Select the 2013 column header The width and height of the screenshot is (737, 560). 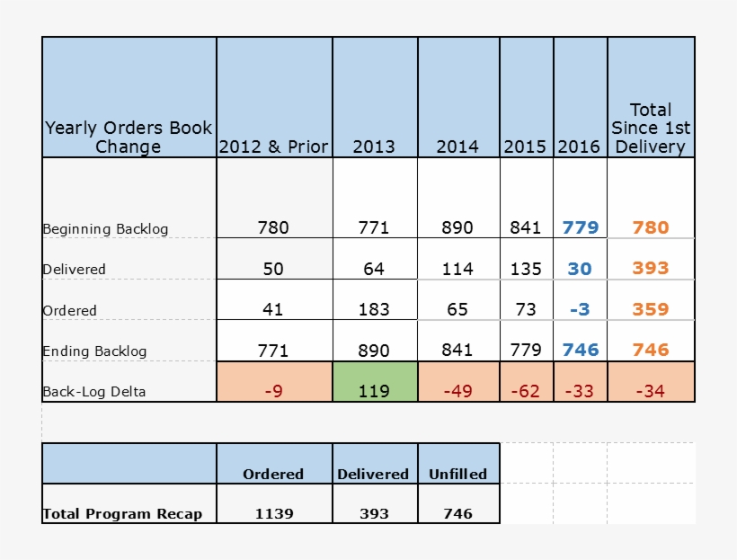374,147
